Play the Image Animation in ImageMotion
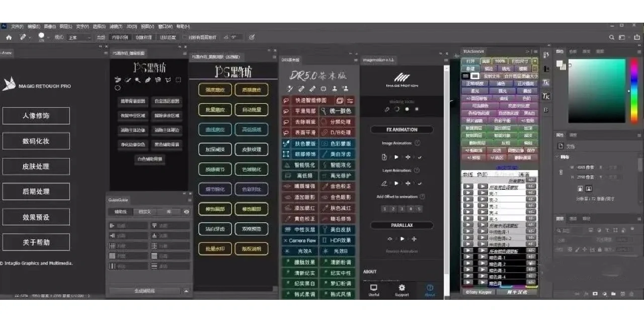 point(396,157)
